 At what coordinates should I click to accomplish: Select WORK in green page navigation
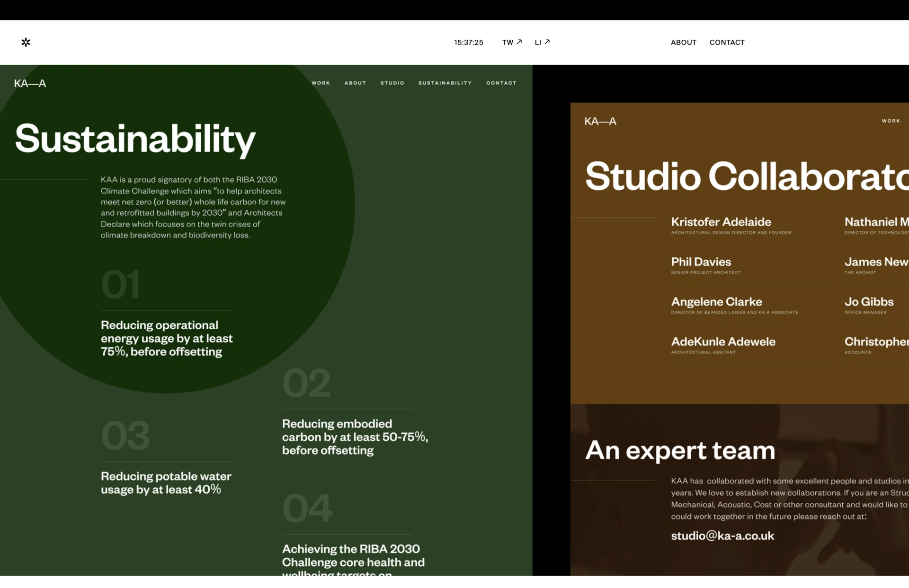click(321, 83)
